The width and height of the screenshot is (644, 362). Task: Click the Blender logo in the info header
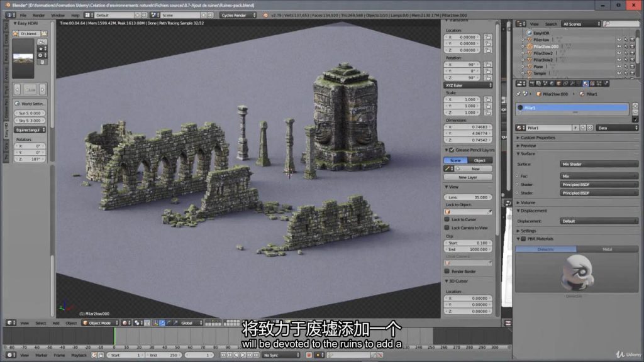[x=266, y=15]
